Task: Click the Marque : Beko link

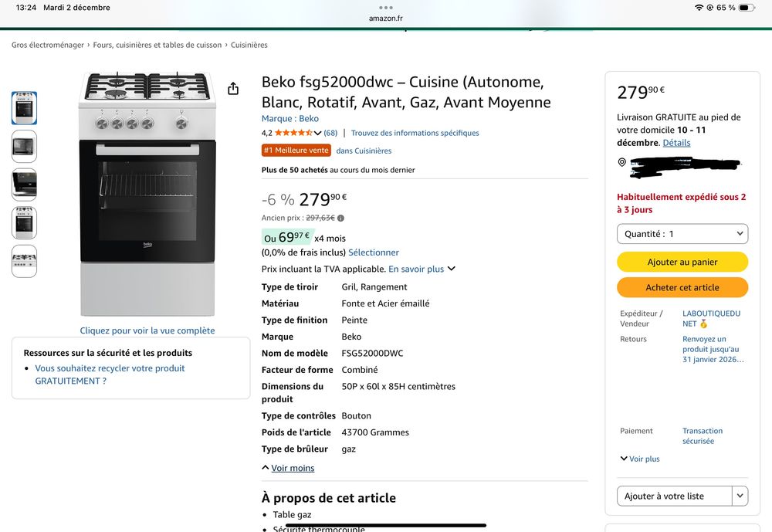Action: (x=290, y=119)
